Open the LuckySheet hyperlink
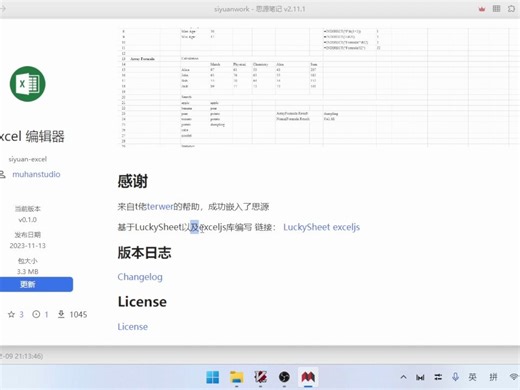The width and height of the screenshot is (520, 390). point(306,227)
